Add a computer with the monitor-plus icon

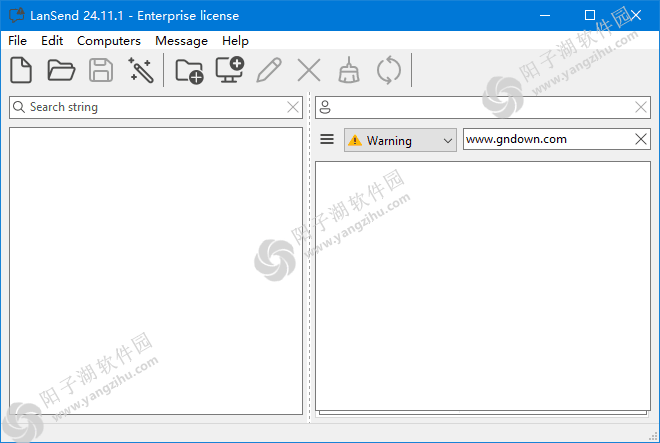[229, 70]
